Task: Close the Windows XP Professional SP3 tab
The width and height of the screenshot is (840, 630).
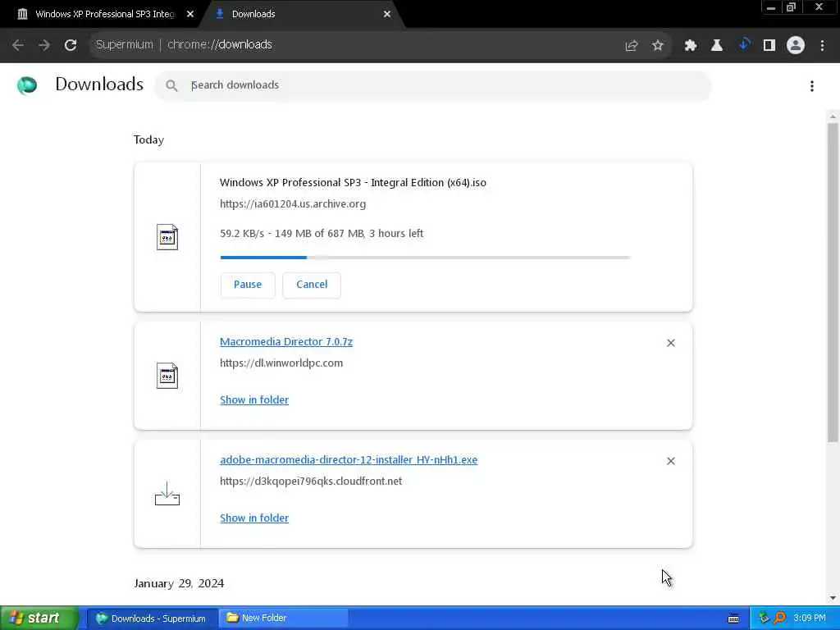Action: pyautogui.click(x=190, y=15)
